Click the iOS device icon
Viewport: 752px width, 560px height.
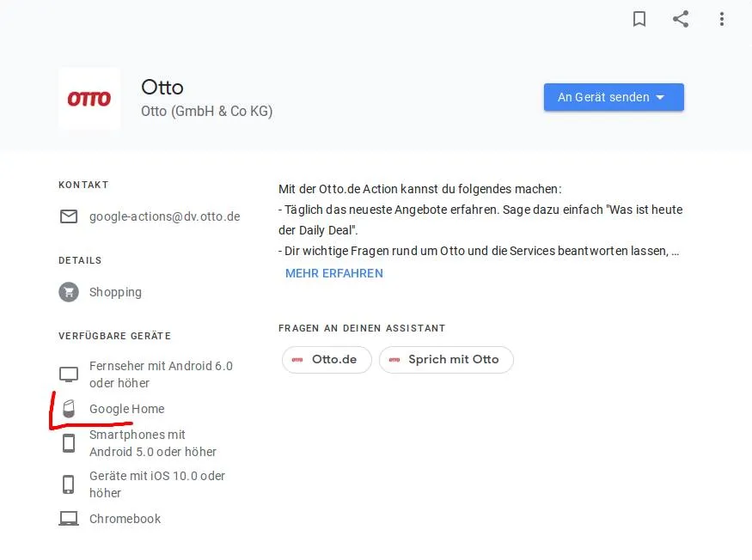69,484
